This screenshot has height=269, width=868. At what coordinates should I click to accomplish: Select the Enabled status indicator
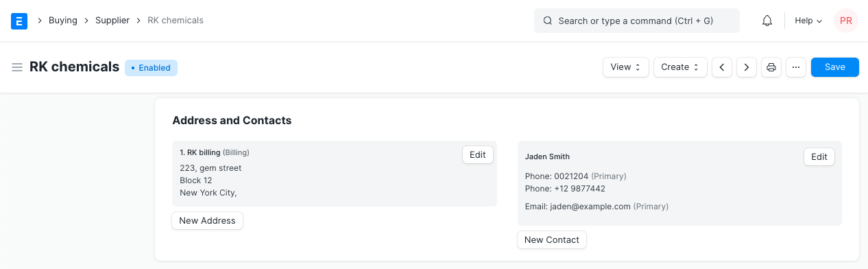[151, 68]
